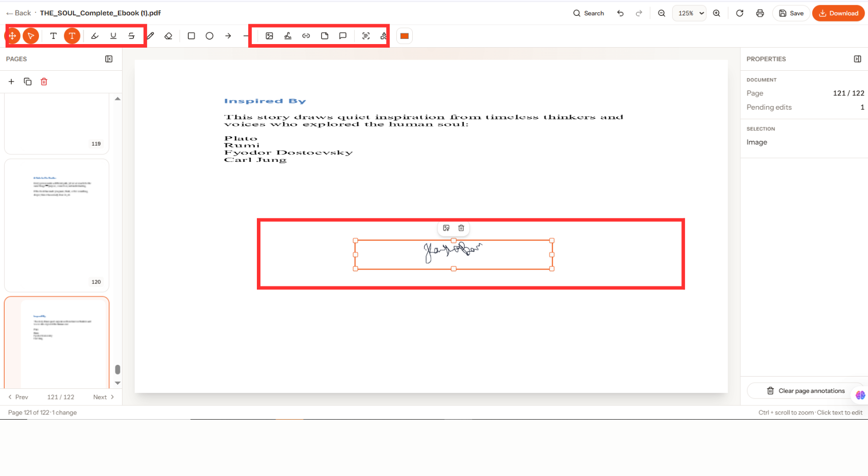Click the insert image tool
Image resolution: width=868 pixels, height=476 pixels.
[269, 36]
